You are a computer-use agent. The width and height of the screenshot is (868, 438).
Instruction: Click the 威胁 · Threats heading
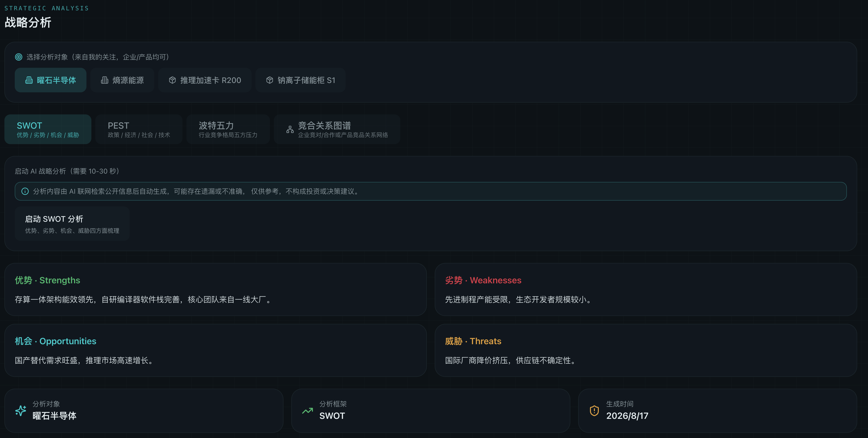(x=473, y=341)
